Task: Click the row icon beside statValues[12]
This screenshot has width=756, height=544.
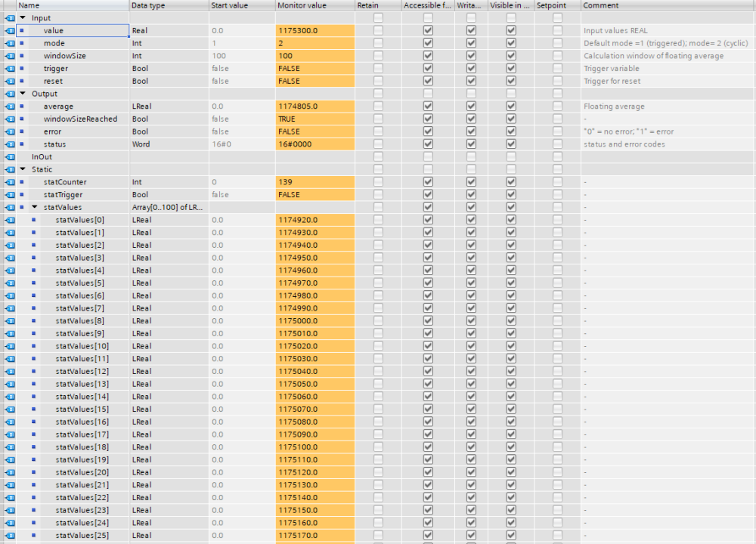Action: pos(10,371)
